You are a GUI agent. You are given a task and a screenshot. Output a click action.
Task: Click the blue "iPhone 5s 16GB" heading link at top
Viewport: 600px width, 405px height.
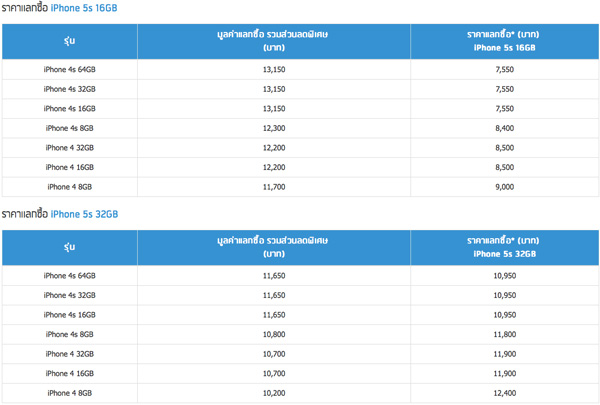point(84,7)
